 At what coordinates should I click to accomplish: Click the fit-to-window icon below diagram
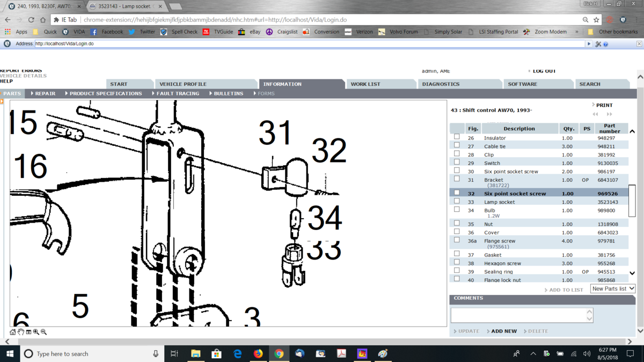(x=28, y=332)
